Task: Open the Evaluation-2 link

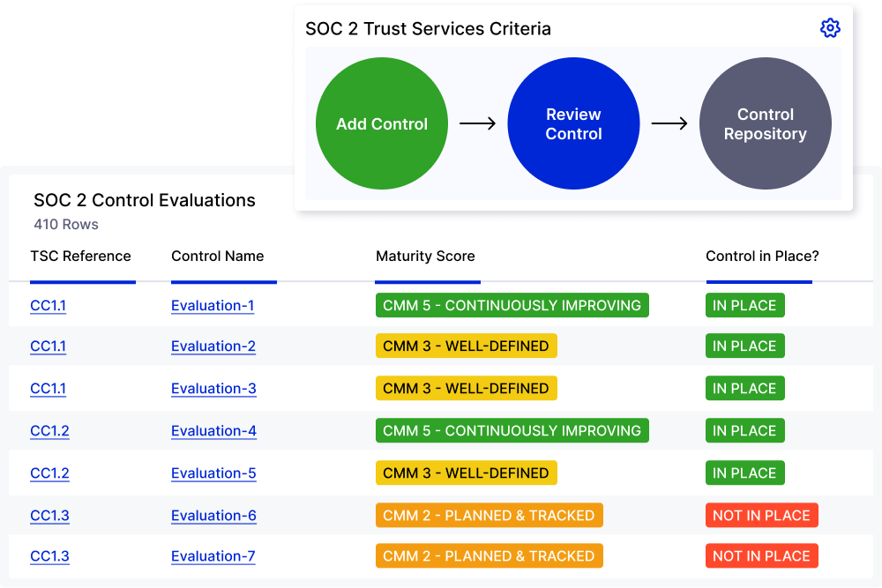Action: pos(213,346)
